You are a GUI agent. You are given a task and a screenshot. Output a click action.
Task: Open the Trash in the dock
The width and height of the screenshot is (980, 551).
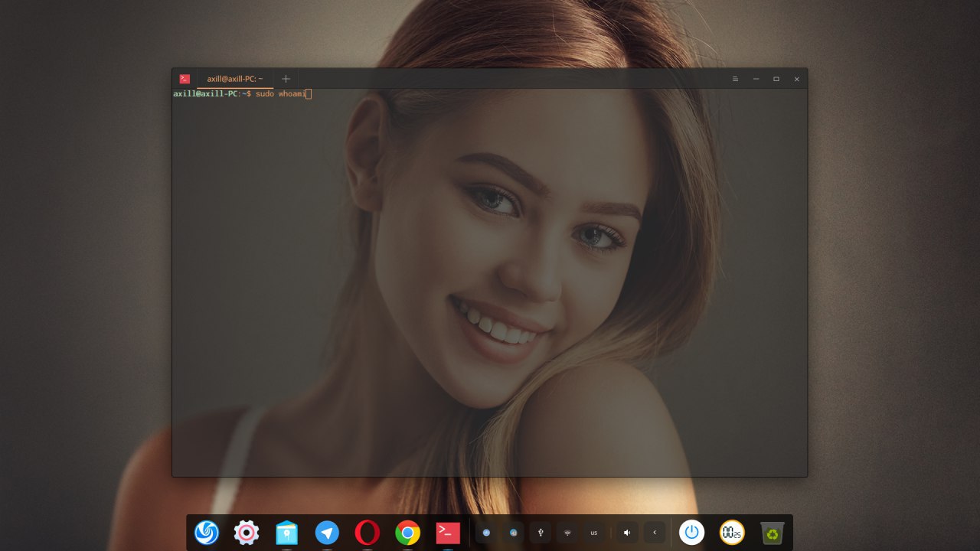pos(773,533)
